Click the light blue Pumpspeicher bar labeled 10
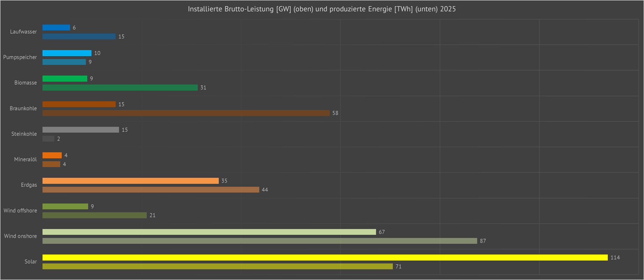The height and width of the screenshot is (280, 644). coord(67,53)
